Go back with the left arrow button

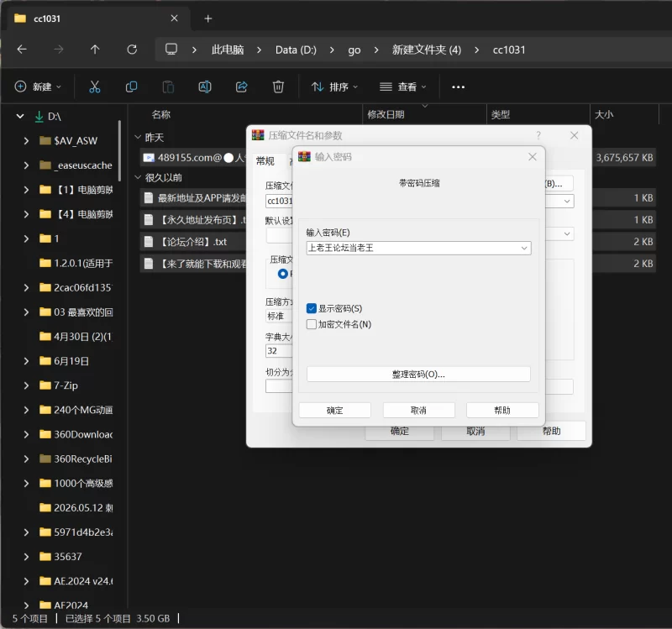tap(22, 50)
